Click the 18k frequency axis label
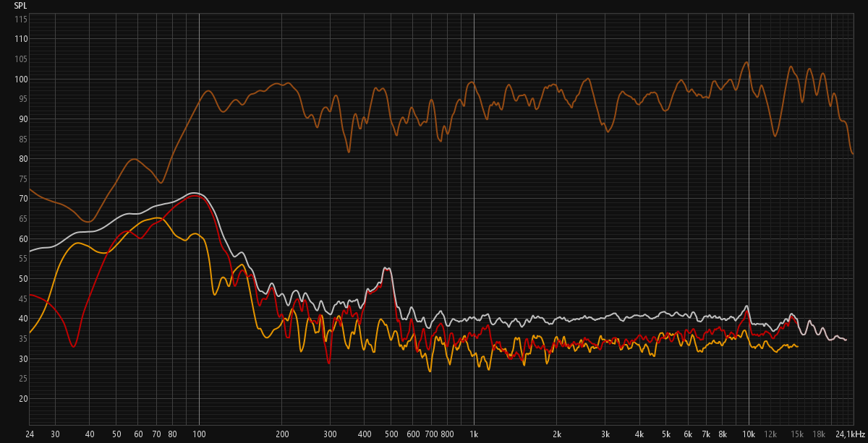Viewport: 868px width, 443px height. click(x=819, y=434)
